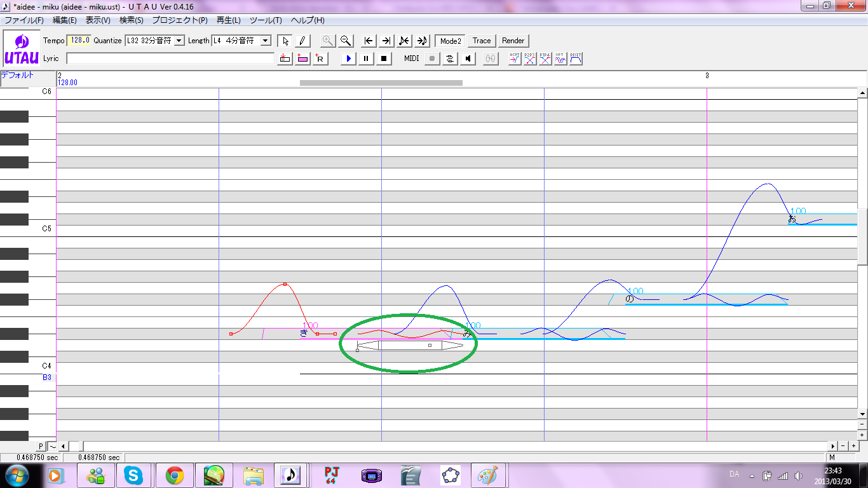This screenshot has width=868, height=488.
Task: Apply the ACPT envelope preset
Action: (x=515, y=58)
